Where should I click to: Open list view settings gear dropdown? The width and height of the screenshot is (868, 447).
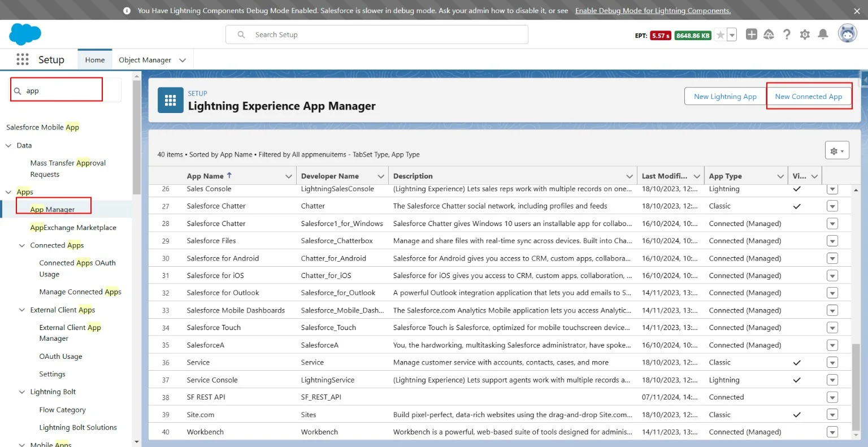tap(837, 151)
